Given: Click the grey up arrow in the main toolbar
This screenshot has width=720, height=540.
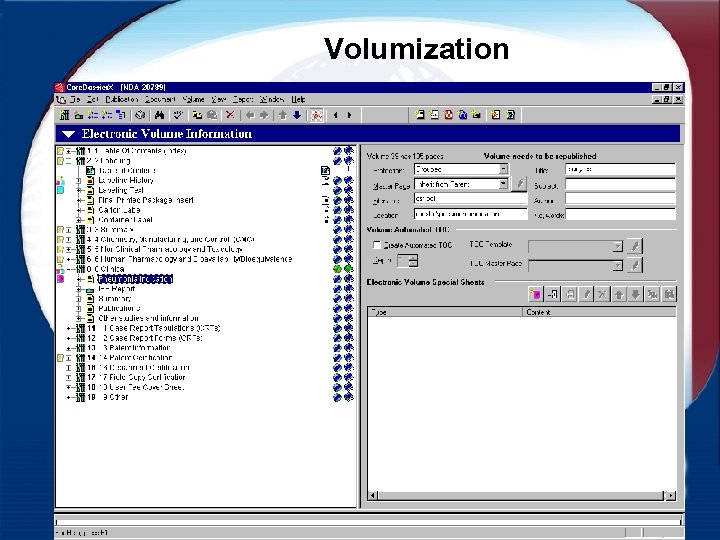Looking at the screenshot, I should tap(283, 115).
